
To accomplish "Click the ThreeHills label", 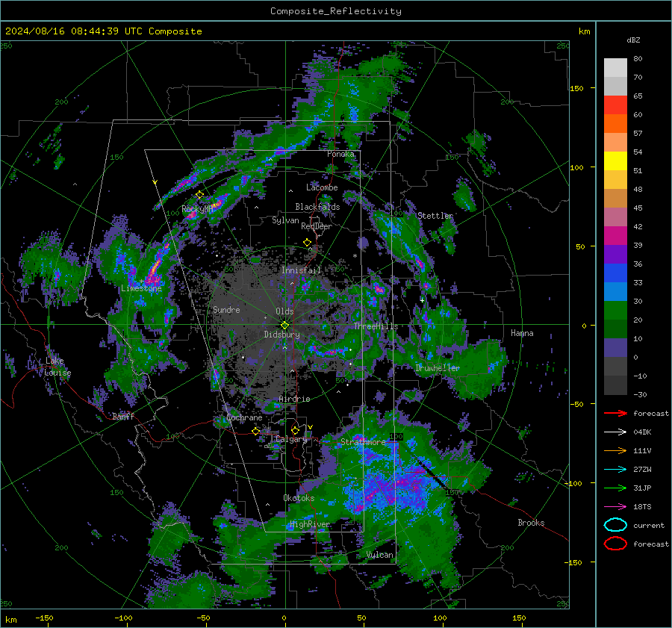I will [x=376, y=326].
